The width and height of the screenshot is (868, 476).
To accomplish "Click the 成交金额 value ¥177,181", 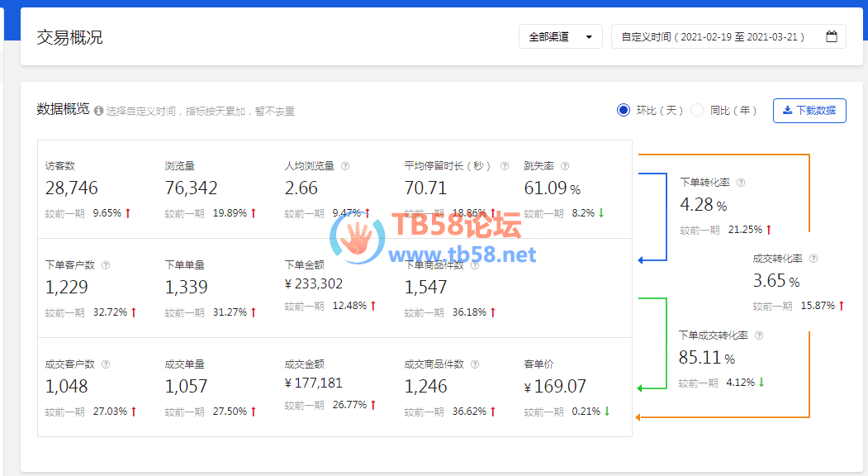I will pyautogui.click(x=313, y=383).
